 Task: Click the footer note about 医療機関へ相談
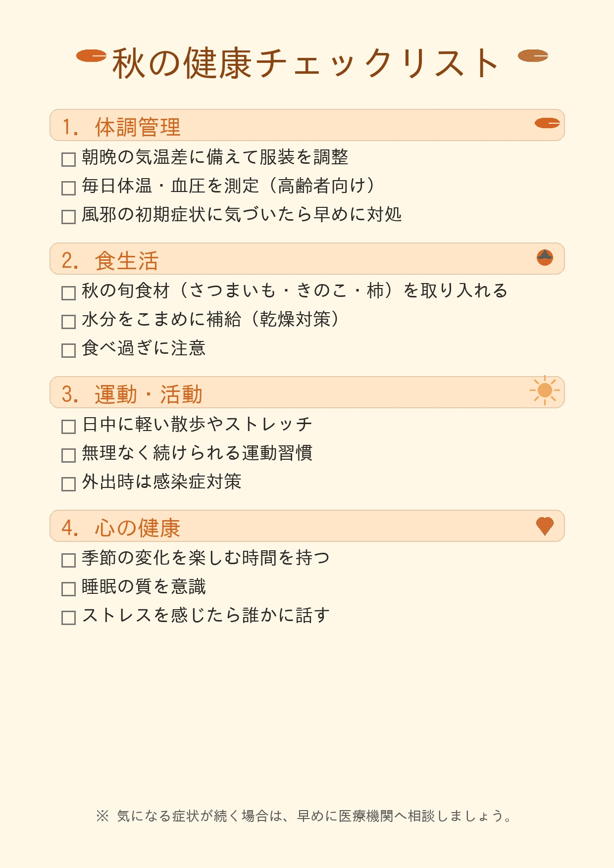305,816
